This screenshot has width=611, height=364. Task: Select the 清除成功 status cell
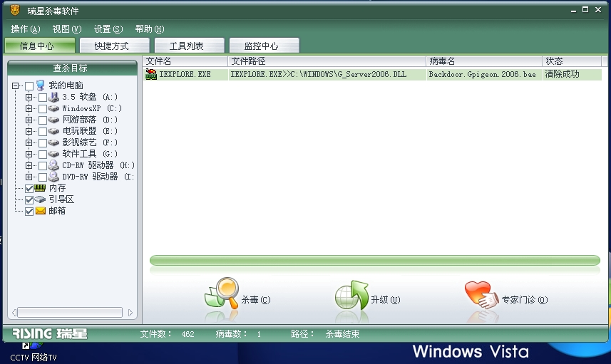click(572, 74)
